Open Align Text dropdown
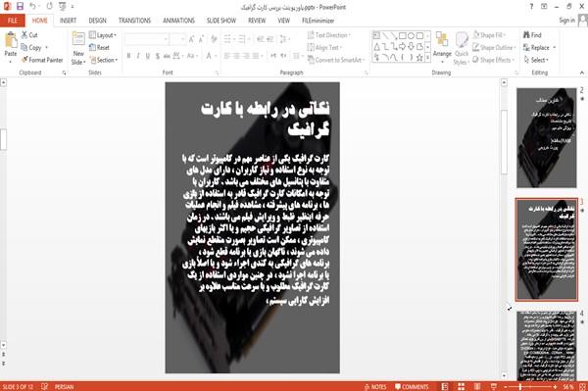 tap(324, 48)
